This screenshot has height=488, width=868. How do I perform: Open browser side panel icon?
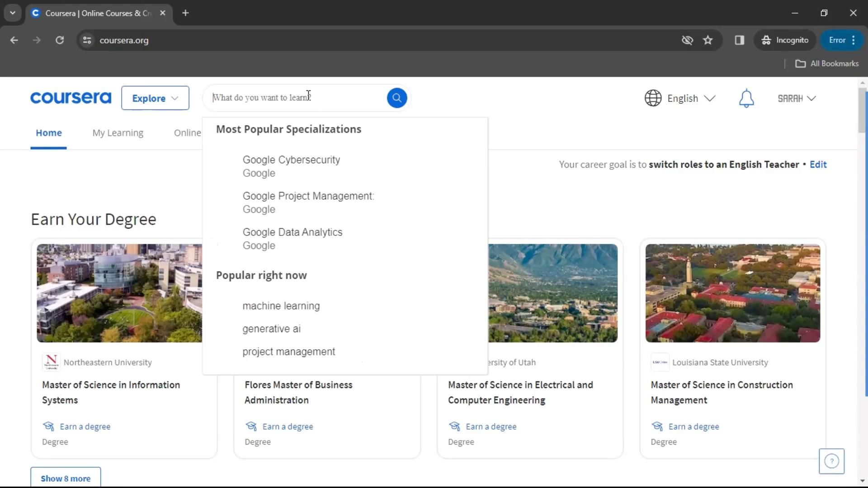pos(740,40)
